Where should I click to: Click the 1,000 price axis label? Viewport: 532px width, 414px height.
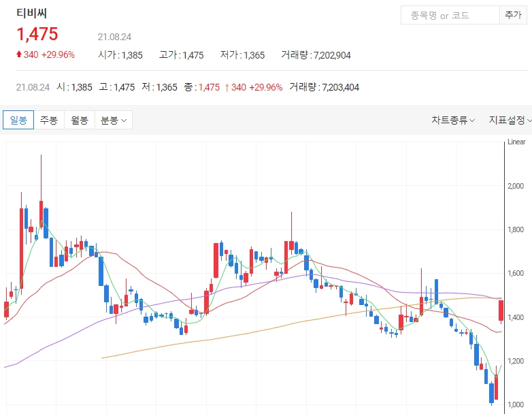click(516, 404)
